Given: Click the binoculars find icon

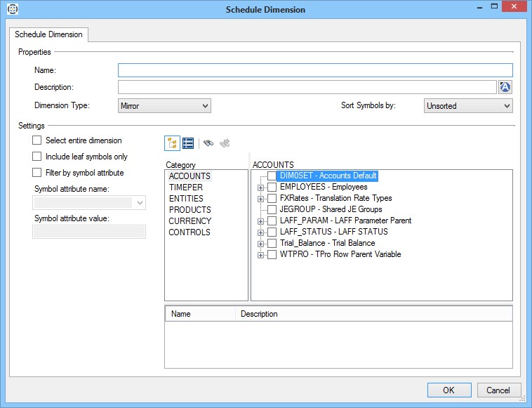Looking at the screenshot, I should [208, 143].
